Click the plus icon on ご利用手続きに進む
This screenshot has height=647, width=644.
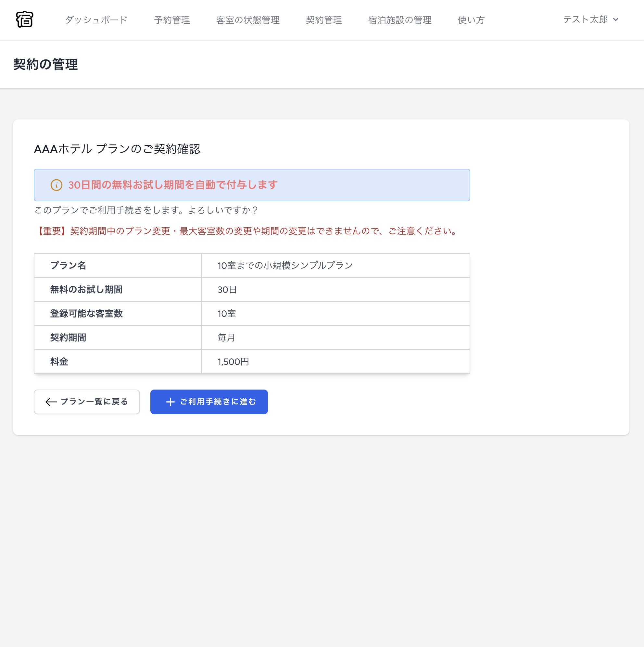tap(170, 402)
